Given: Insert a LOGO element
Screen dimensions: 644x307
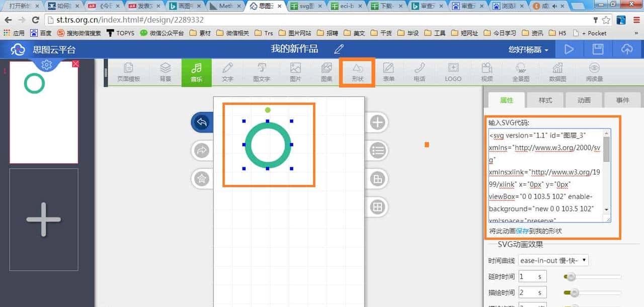Looking at the screenshot, I should [x=453, y=72].
